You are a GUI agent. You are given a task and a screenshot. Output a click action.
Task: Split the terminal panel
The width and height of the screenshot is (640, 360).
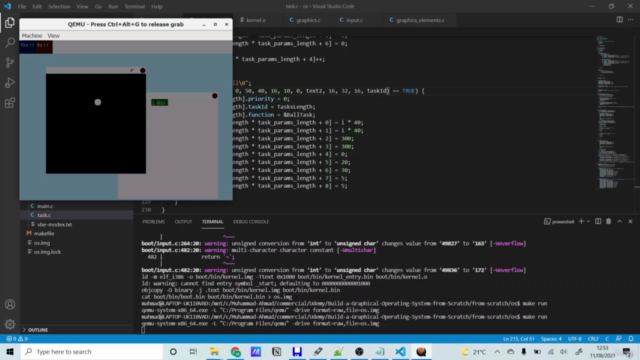click(x=598, y=221)
